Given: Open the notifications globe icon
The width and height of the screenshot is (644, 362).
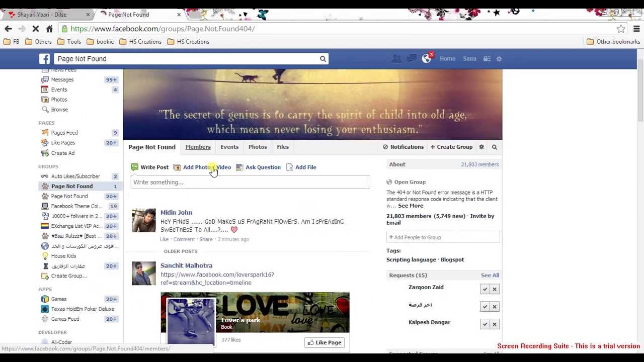Looking at the screenshot, I should click(426, 59).
